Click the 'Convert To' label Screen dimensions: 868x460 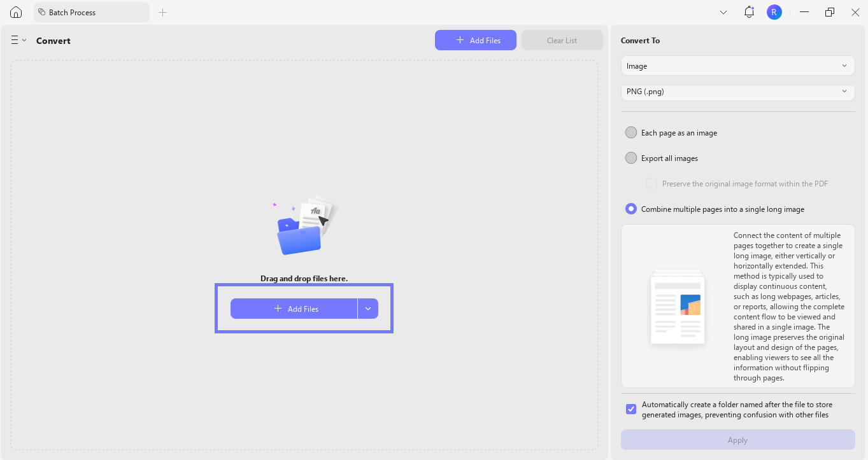click(641, 40)
